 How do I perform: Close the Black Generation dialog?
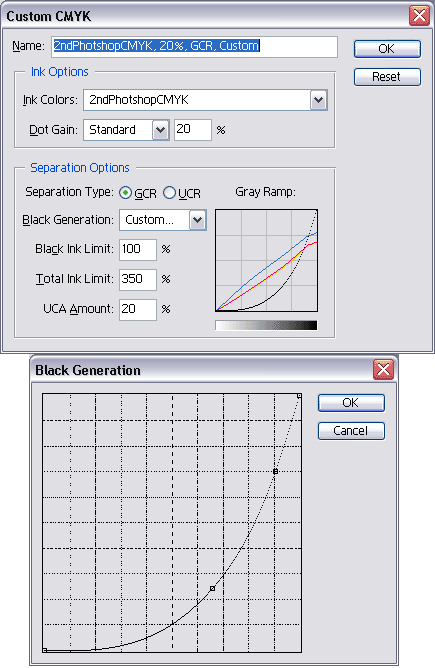click(383, 369)
